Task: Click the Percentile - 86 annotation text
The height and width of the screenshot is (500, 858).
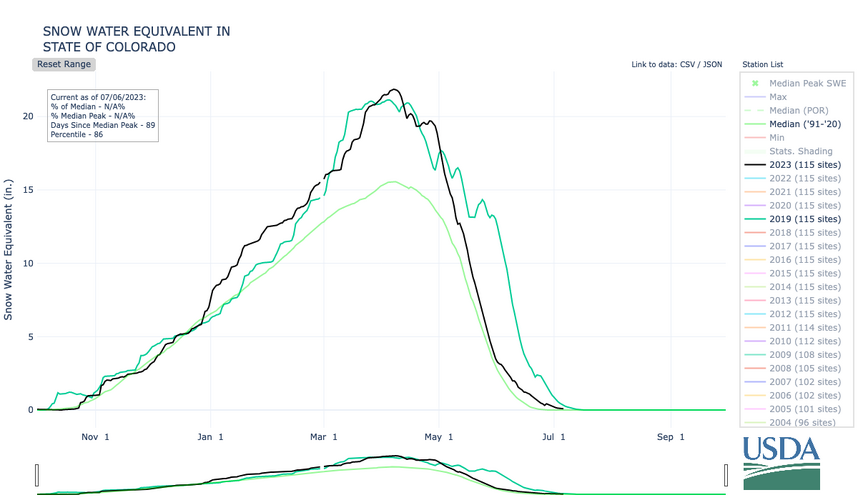Action: [77, 134]
